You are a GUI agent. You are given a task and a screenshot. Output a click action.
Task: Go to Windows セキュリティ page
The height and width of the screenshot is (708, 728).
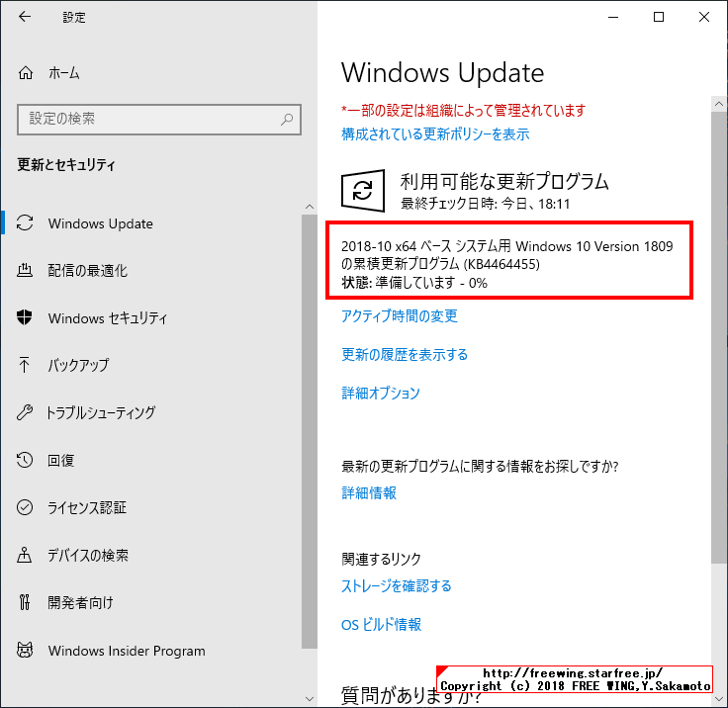click(107, 318)
